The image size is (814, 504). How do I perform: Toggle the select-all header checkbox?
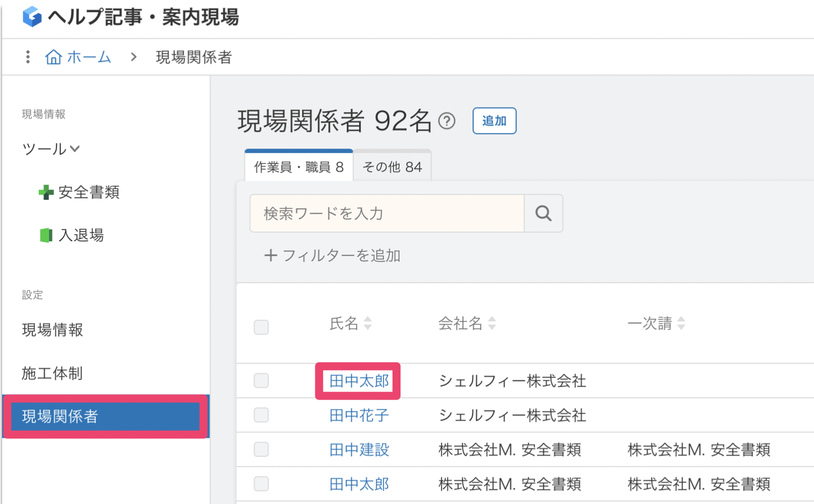pyautogui.click(x=261, y=327)
